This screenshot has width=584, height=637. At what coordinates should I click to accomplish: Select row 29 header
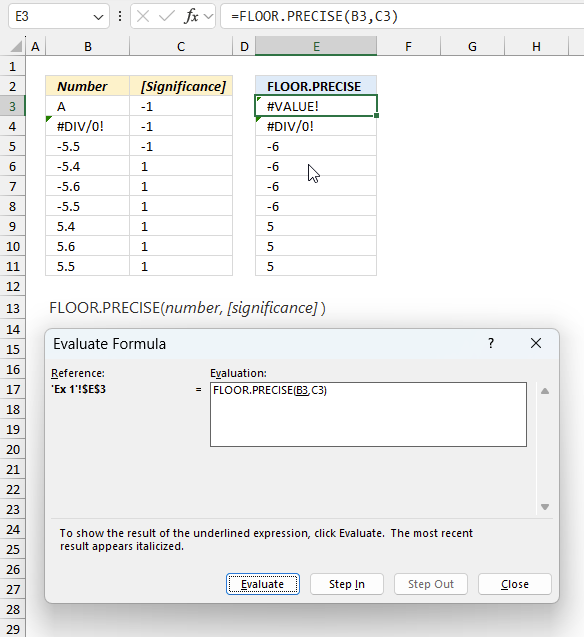click(13, 629)
